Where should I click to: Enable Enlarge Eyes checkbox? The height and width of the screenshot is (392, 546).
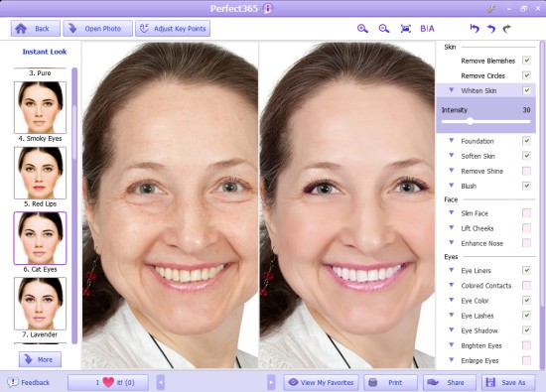tap(526, 360)
